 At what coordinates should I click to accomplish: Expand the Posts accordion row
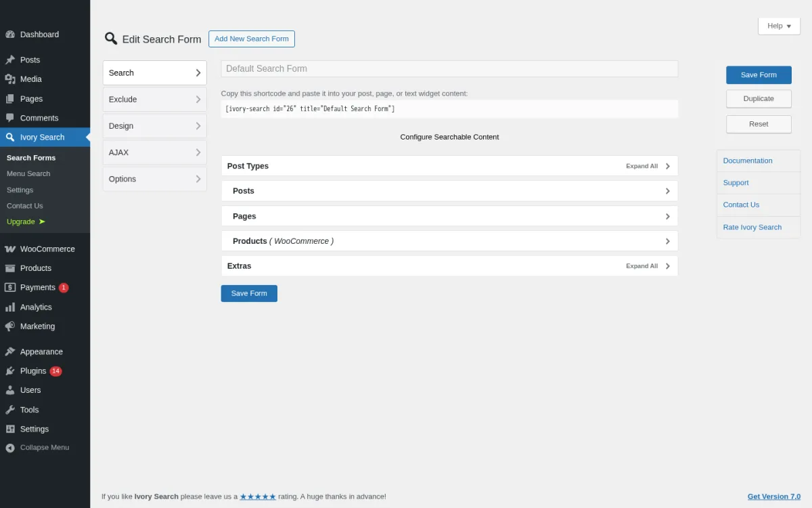tap(449, 191)
